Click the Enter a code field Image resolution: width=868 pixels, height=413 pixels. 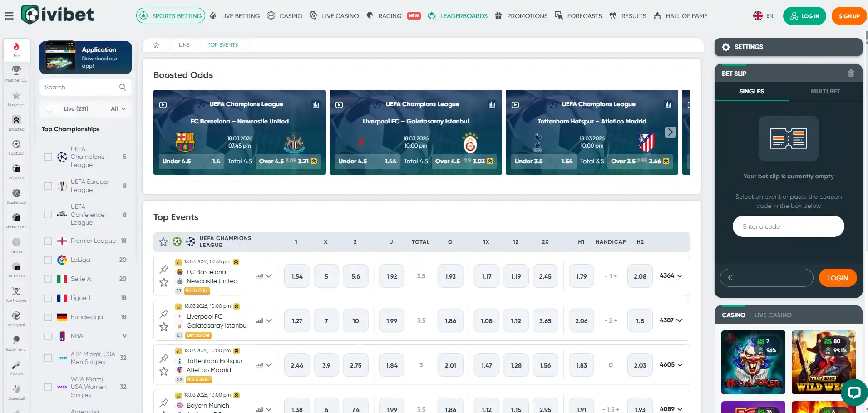point(788,226)
